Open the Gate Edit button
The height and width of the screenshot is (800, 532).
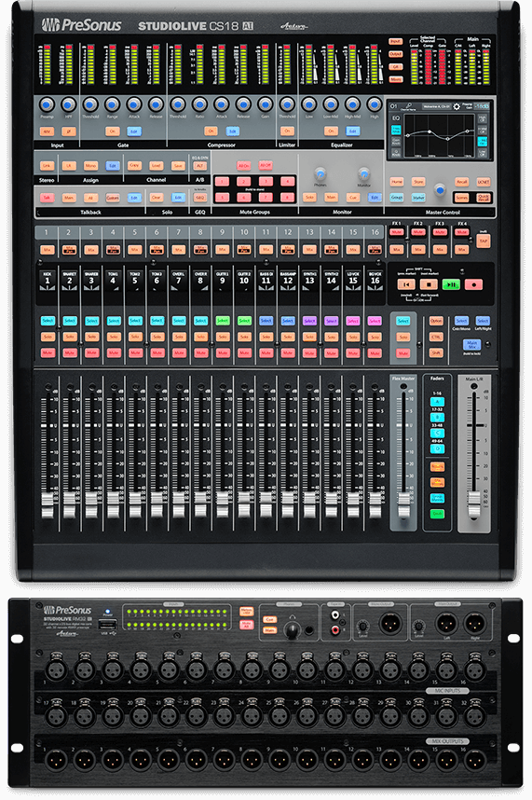[134, 131]
